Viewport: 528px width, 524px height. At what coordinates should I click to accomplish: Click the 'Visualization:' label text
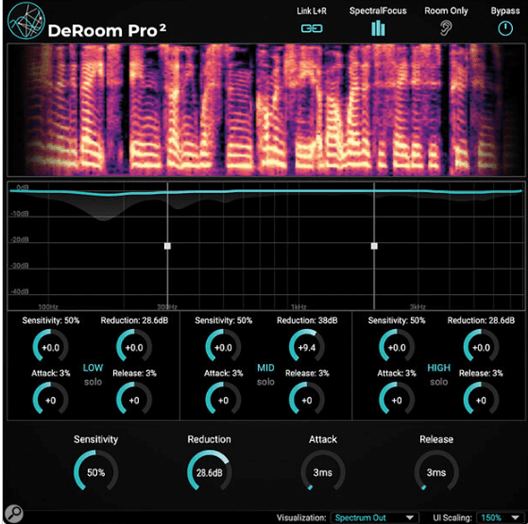(301, 518)
